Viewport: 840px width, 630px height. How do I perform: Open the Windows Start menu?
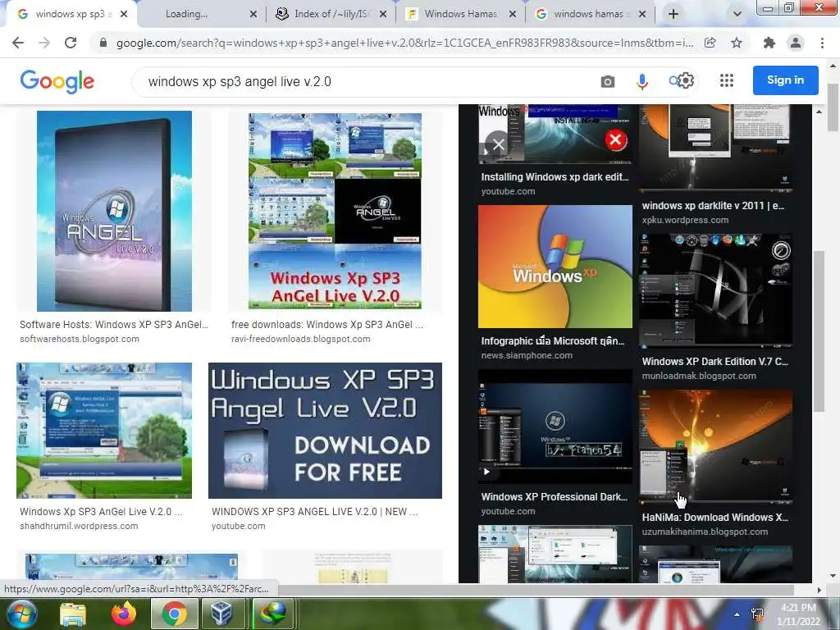[22, 614]
